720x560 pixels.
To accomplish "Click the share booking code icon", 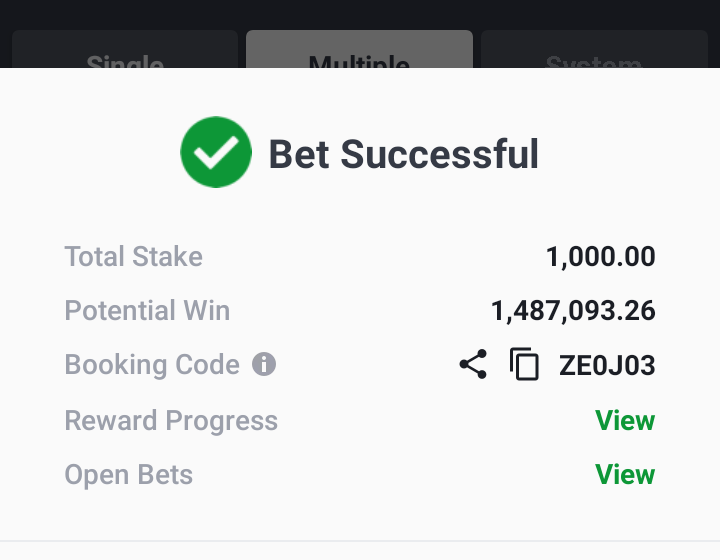I will point(473,364).
